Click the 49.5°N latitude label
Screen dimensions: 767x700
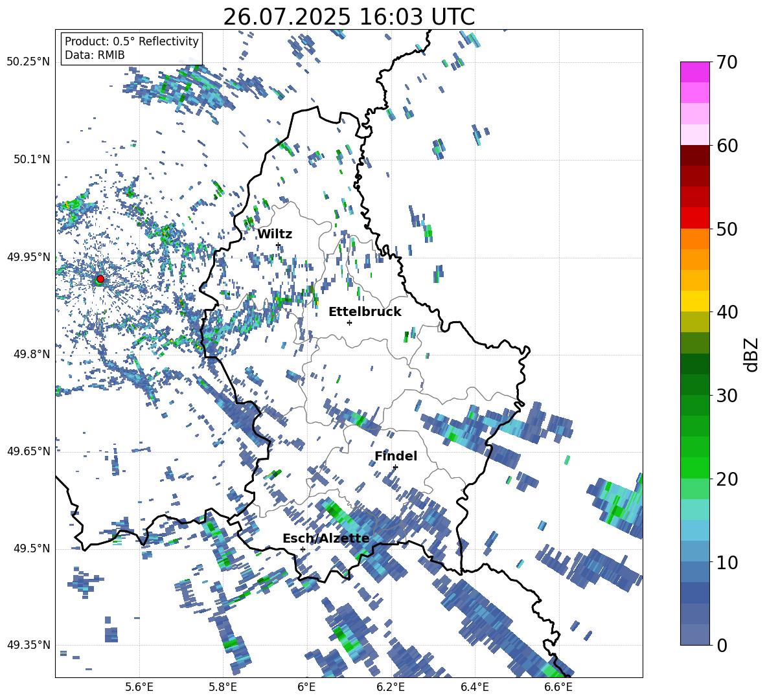[x=32, y=548]
